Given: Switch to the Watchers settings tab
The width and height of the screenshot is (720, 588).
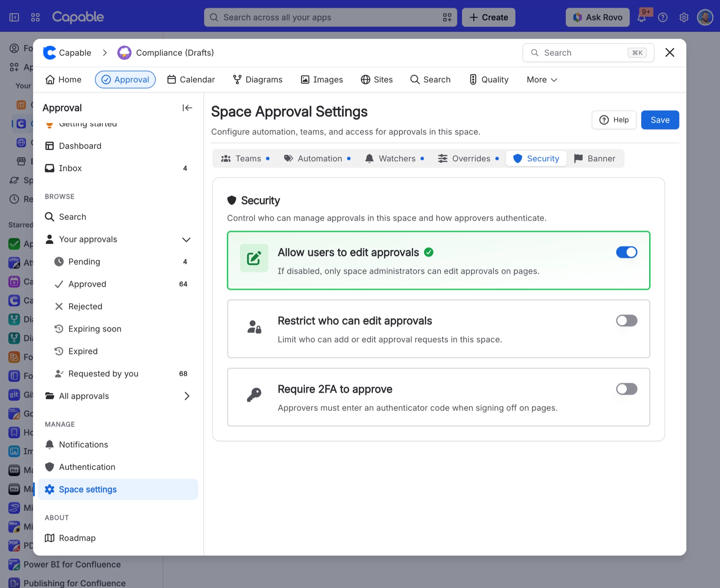Looking at the screenshot, I should [x=395, y=158].
